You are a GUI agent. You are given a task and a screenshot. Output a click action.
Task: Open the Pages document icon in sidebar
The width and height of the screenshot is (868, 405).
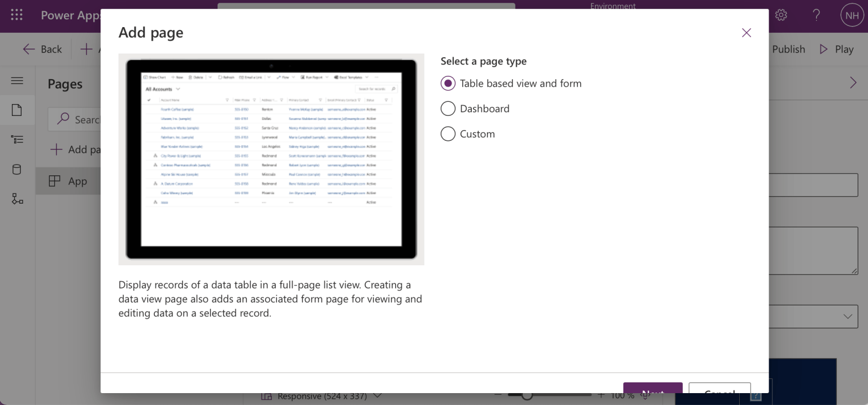click(x=17, y=110)
